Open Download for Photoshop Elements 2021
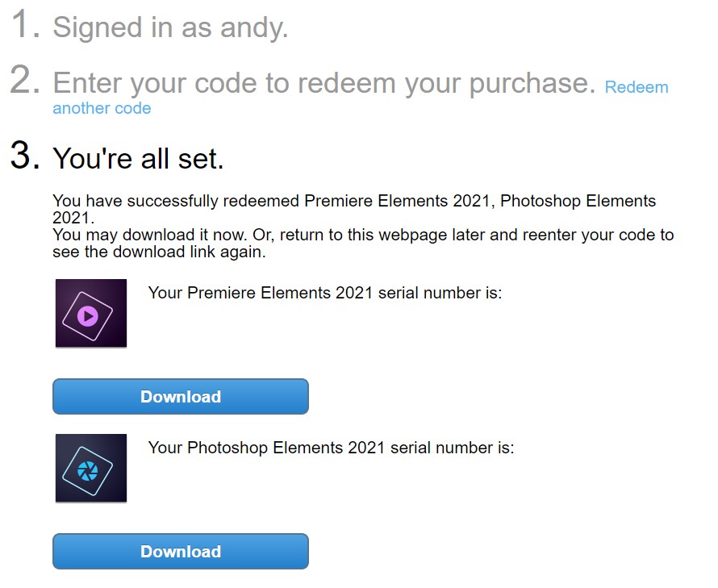The image size is (718, 588). click(180, 551)
